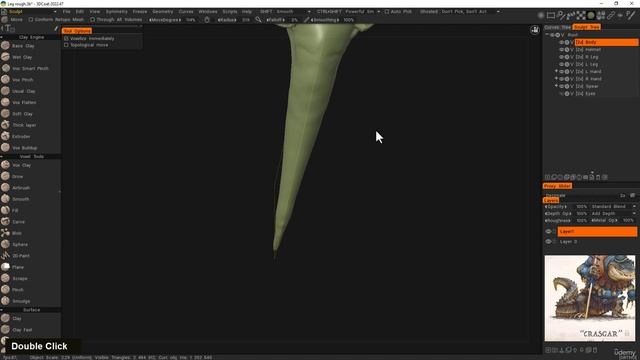640x360 pixels.
Task: Hide the Body object in Sculpt Tree
Action: point(561,42)
